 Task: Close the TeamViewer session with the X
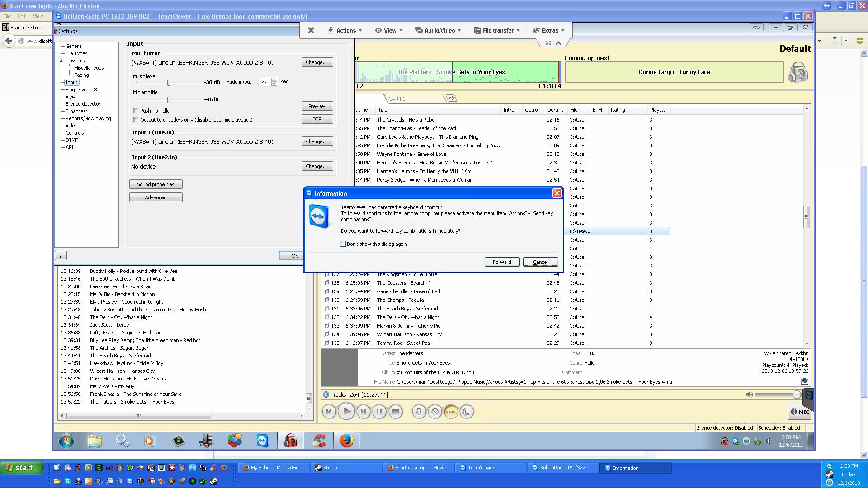click(x=311, y=30)
